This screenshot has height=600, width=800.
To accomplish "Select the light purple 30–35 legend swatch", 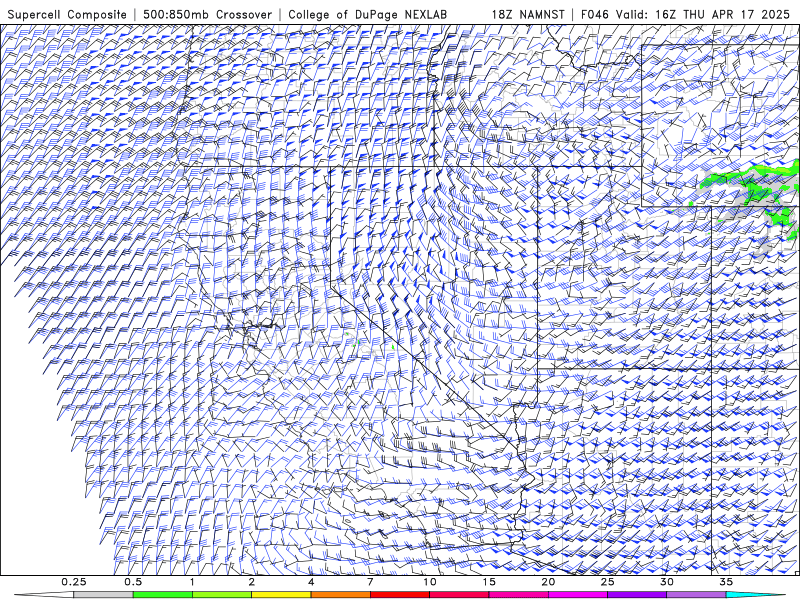I will [696, 595].
